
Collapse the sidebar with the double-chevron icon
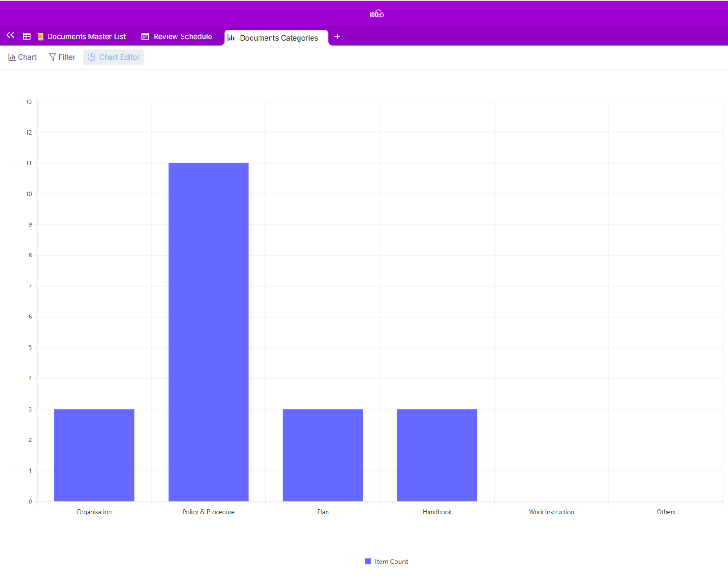coord(10,35)
